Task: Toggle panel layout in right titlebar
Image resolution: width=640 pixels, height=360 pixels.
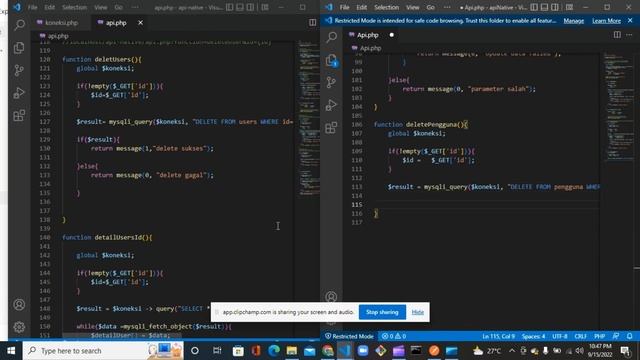Action: pyautogui.click(x=544, y=7)
